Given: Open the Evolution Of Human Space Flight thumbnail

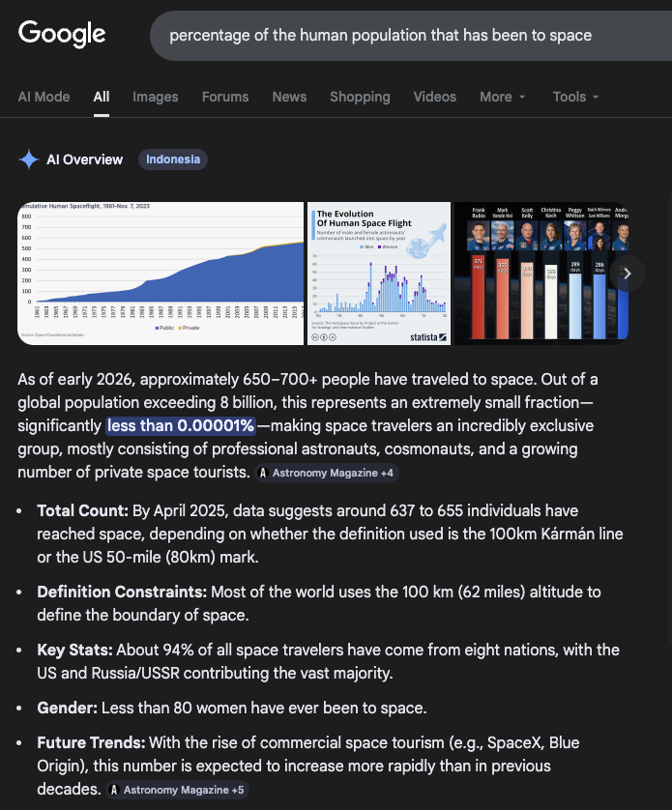Looking at the screenshot, I should click(379, 274).
